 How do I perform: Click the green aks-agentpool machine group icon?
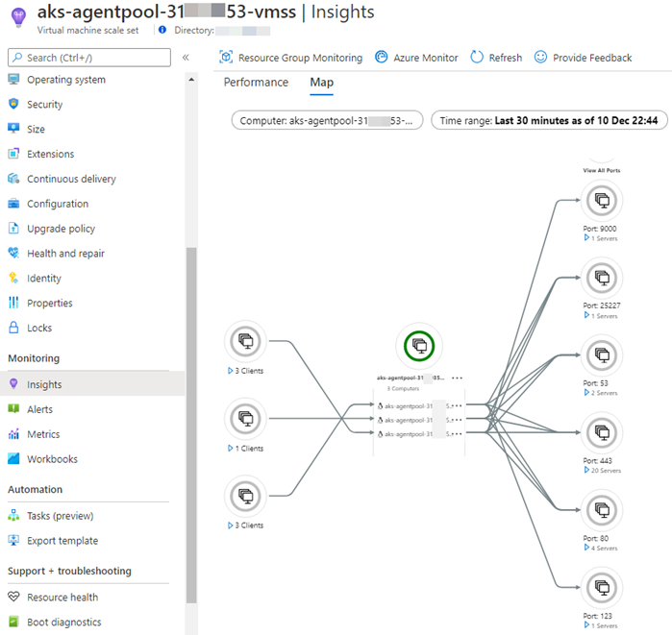[419, 345]
